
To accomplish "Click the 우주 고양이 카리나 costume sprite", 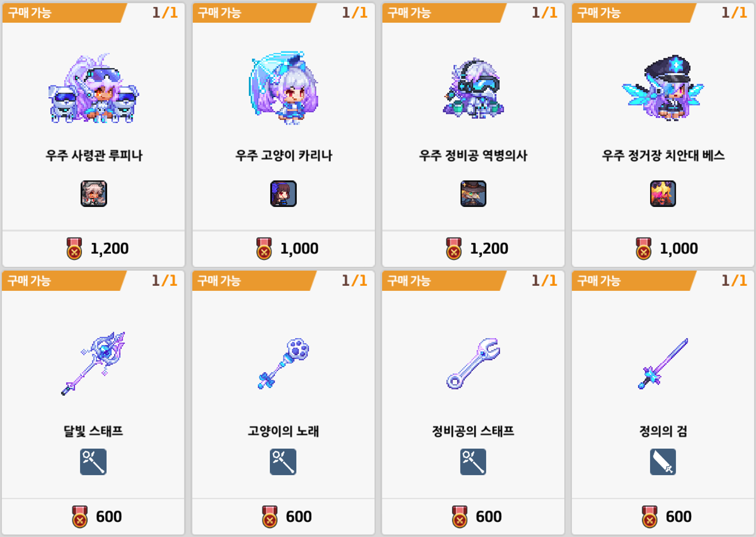I will tap(284, 88).
